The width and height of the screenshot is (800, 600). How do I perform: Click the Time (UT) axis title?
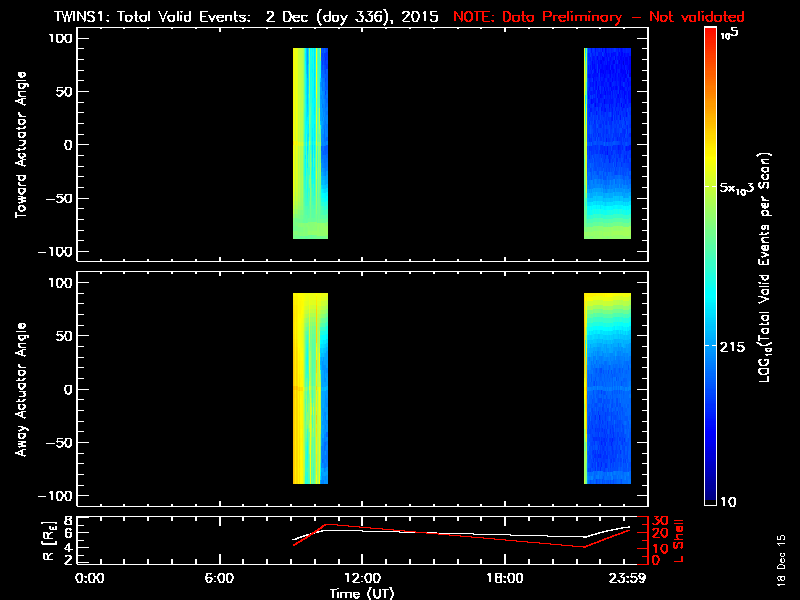pyautogui.click(x=361, y=592)
